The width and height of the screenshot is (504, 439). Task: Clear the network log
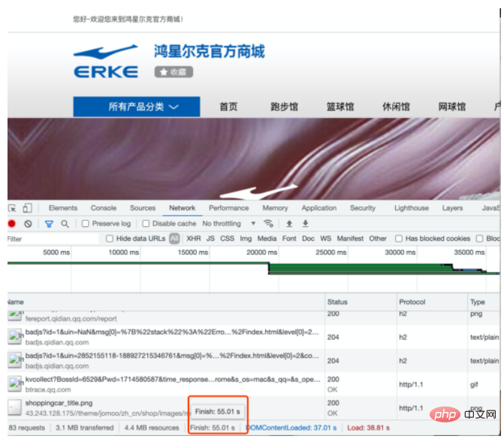point(28,223)
